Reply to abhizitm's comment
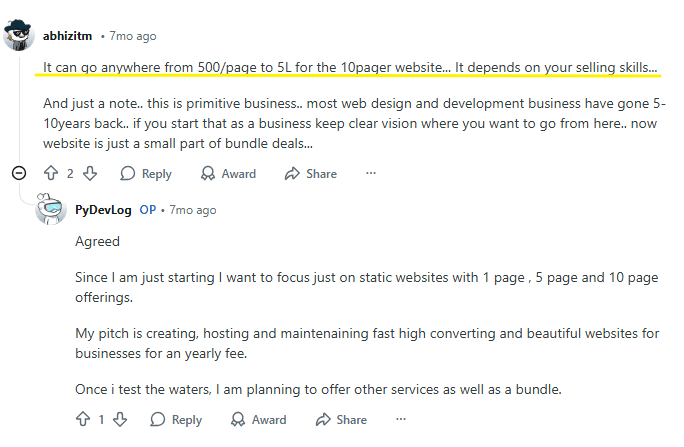This screenshot has width=684, height=447. pyautogui.click(x=146, y=174)
